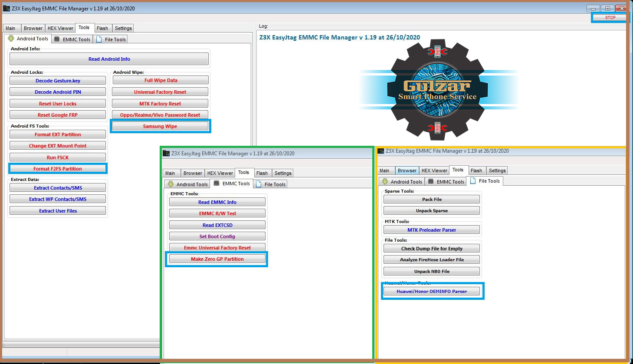Select the File Tools sub-tab in the main window
633x364 pixels.
[x=111, y=39]
